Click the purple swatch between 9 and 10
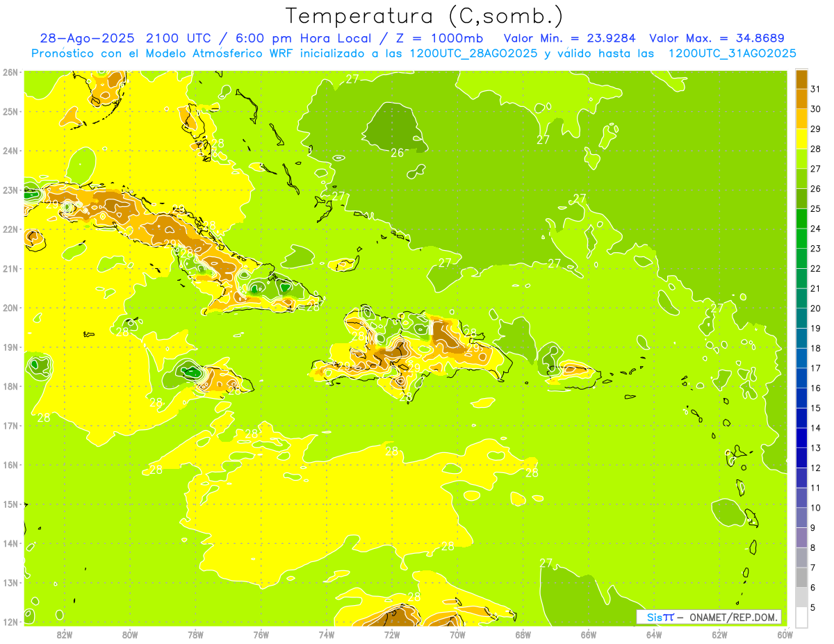The height and width of the screenshot is (644, 834). point(801,518)
